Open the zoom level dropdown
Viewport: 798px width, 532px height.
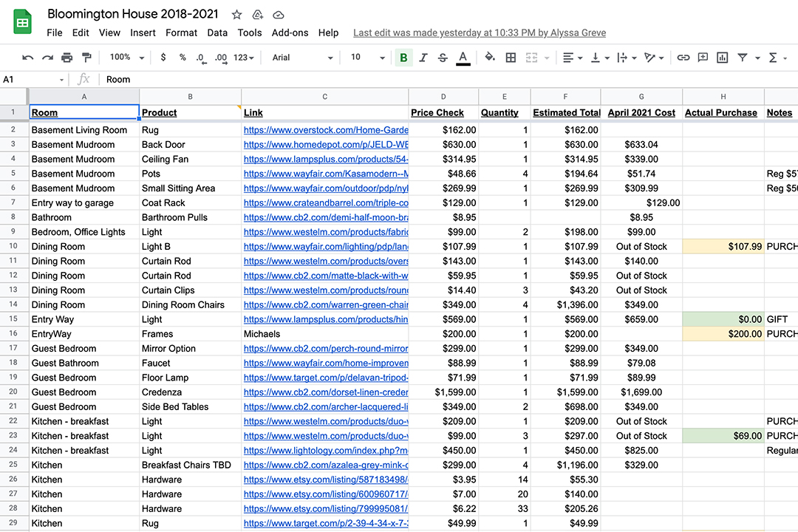coord(127,58)
